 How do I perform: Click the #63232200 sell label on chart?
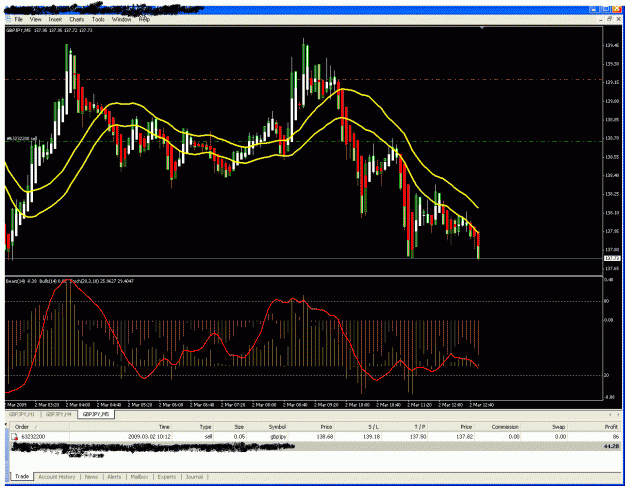pos(22,138)
